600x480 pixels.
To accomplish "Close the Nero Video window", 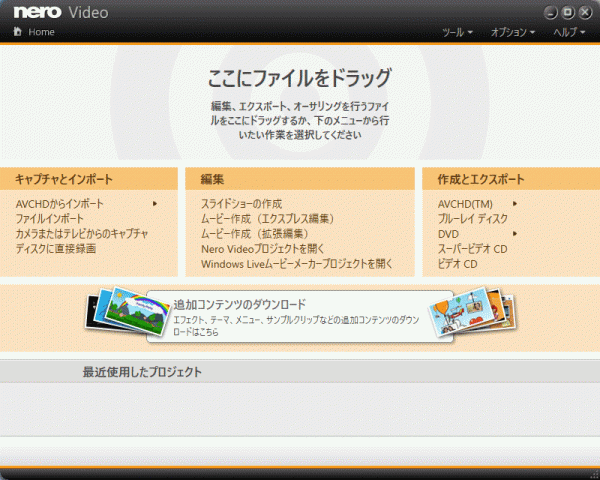I will click(x=585, y=13).
